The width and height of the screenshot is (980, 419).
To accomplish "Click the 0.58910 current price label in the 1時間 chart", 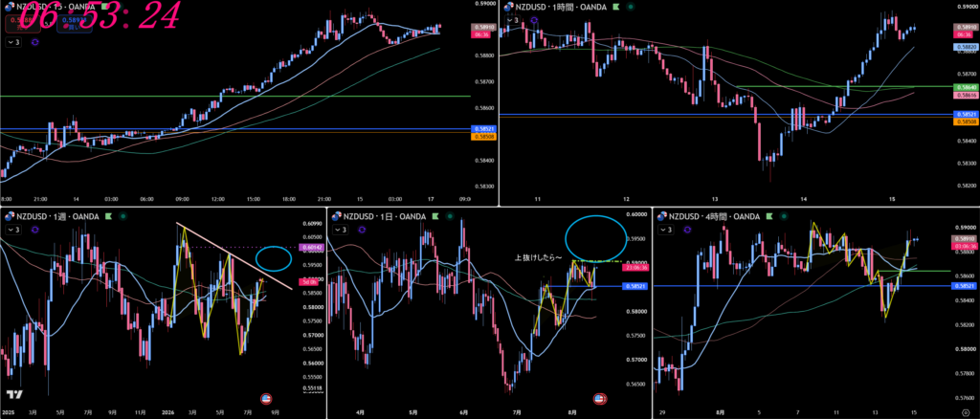I will [x=965, y=28].
